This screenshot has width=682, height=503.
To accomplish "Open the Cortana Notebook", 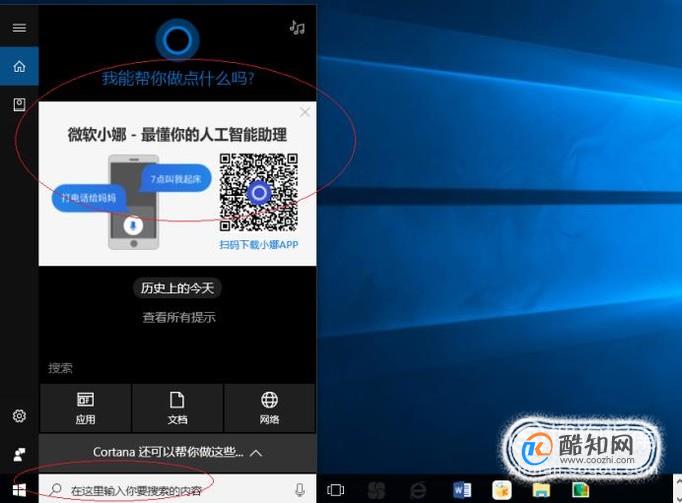I will pos(19,104).
